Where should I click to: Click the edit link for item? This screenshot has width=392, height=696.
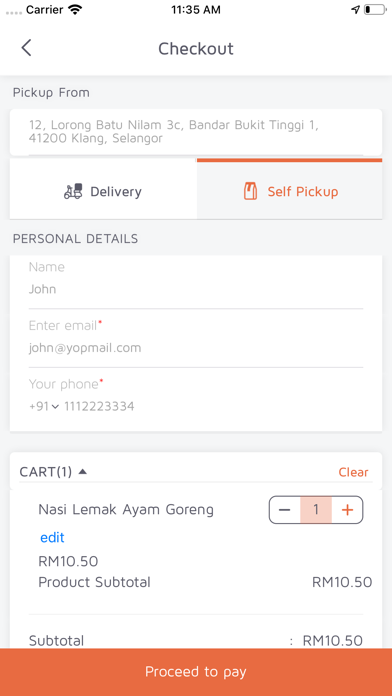point(52,538)
